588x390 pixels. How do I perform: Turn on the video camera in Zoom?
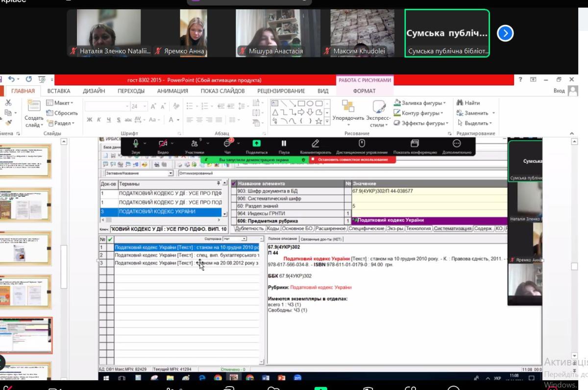coord(163,143)
